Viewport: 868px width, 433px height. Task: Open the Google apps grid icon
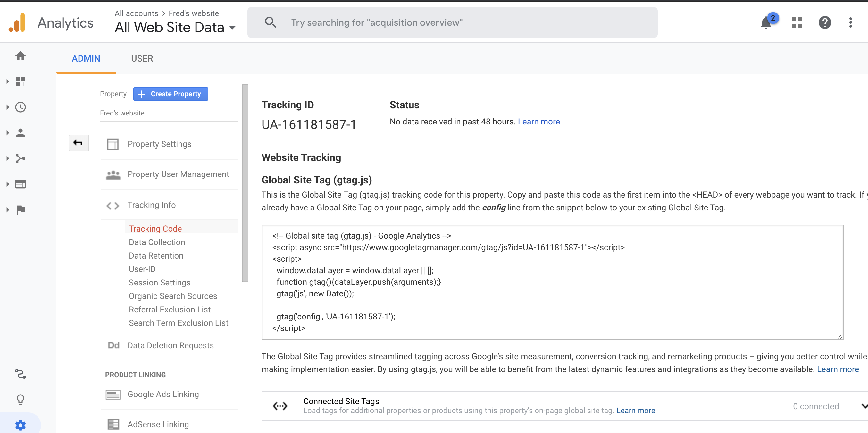tap(797, 22)
